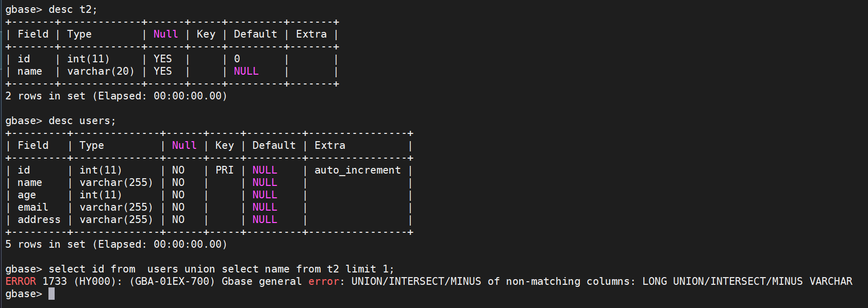
Task: Click the magenta NULL default for t2 name
Action: [x=246, y=72]
